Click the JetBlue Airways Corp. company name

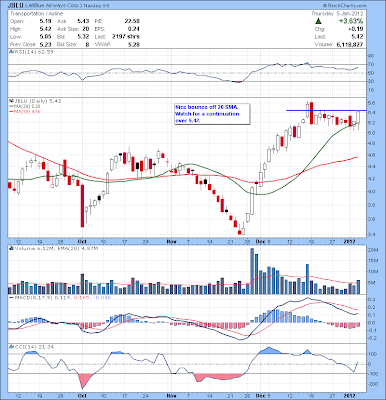coord(53,6)
